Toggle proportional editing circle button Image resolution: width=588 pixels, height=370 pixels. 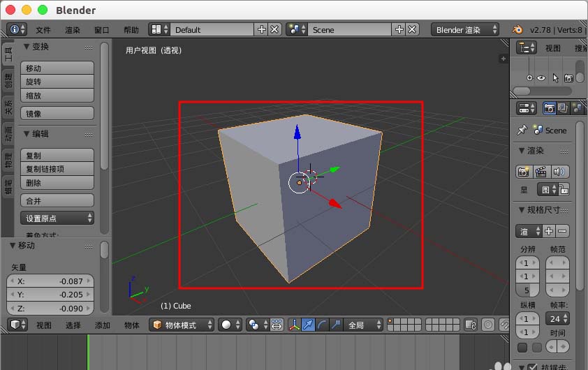[488, 325]
